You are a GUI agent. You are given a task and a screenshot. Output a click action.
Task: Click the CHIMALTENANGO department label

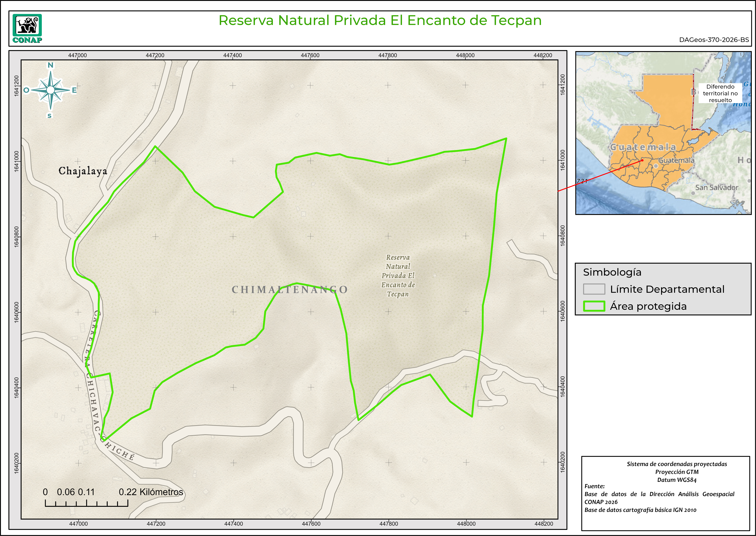pos(290,290)
